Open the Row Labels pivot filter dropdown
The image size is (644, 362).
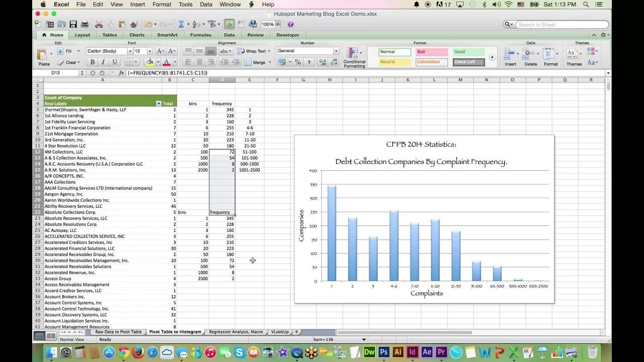click(x=159, y=104)
